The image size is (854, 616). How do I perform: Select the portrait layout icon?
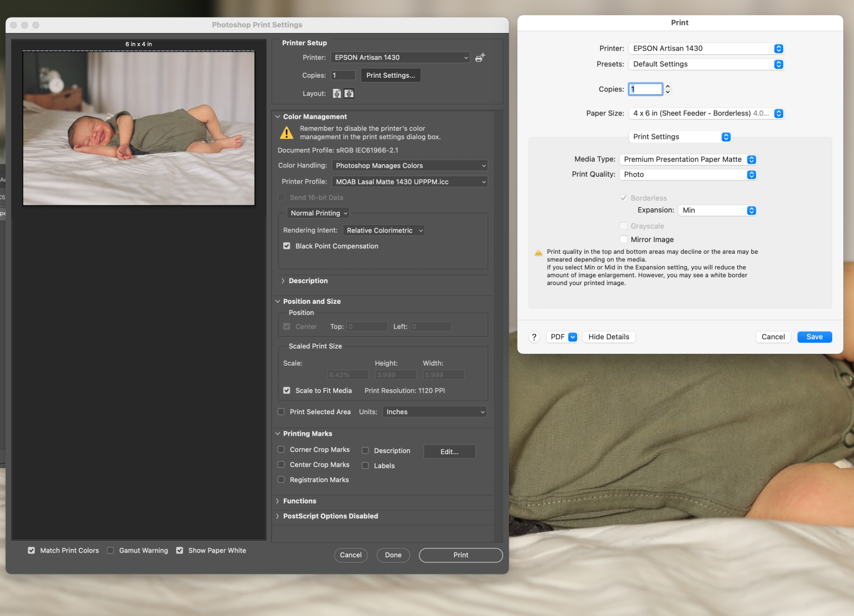[x=337, y=94]
